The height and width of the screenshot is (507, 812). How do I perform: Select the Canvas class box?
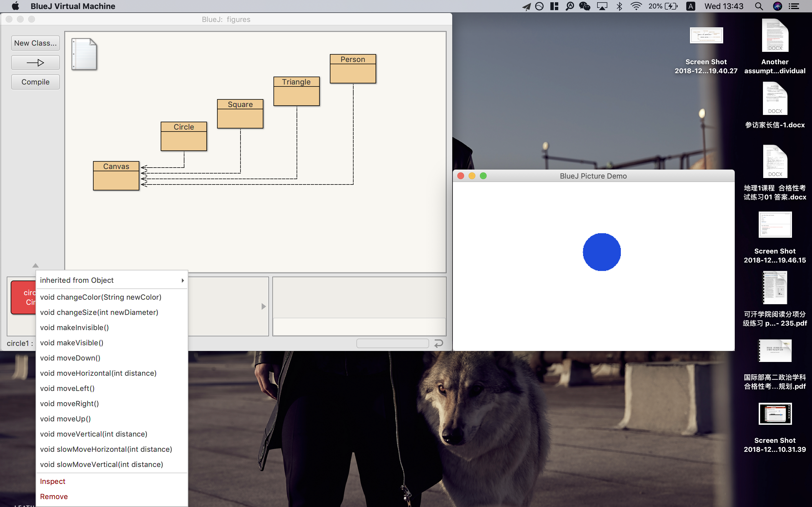point(116,175)
